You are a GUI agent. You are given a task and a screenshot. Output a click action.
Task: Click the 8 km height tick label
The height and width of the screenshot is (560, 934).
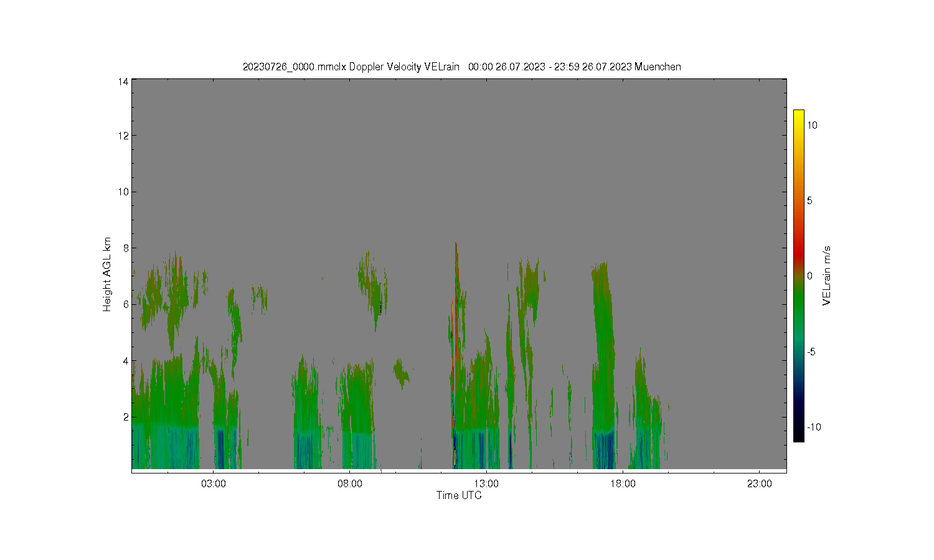[126, 248]
